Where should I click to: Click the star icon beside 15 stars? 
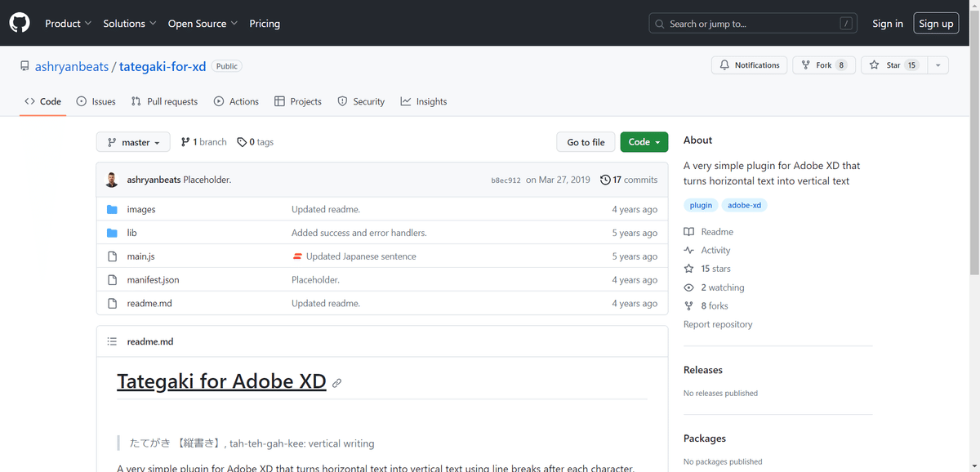[688, 269]
